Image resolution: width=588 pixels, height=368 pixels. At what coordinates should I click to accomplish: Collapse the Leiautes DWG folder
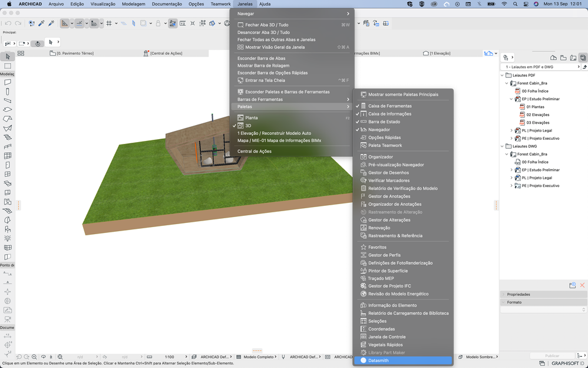point(503,146)
